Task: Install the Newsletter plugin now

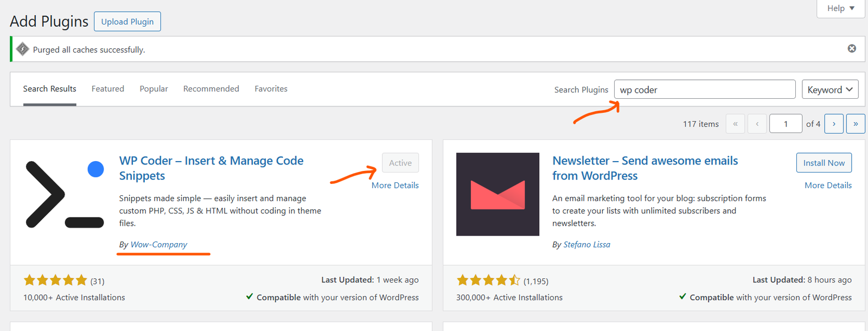Action: (824, 163)
